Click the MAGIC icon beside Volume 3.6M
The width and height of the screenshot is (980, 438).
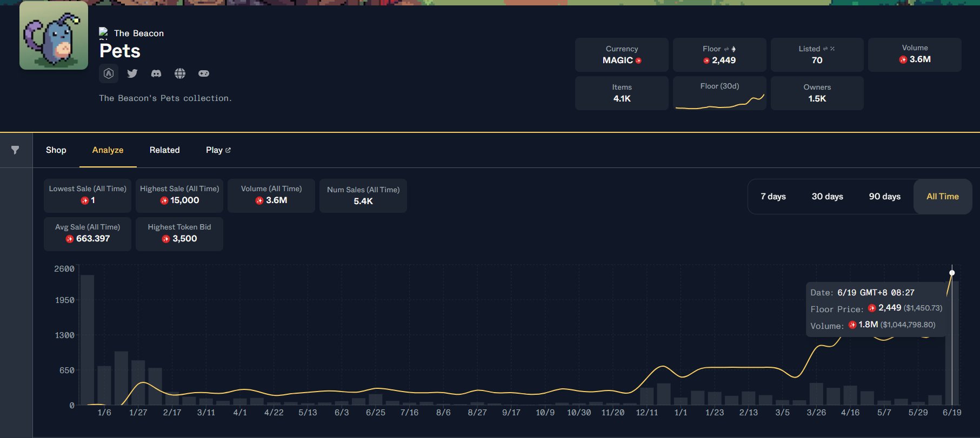click(903, 59)
